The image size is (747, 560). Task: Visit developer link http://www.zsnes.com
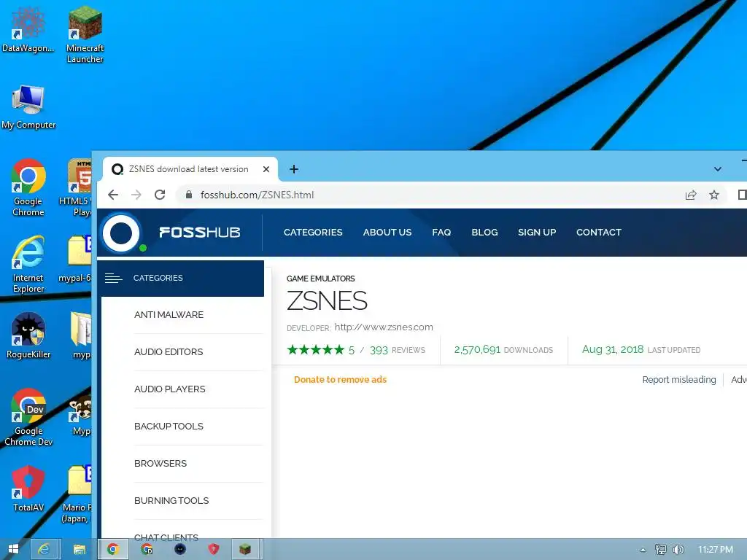[384, 327]
